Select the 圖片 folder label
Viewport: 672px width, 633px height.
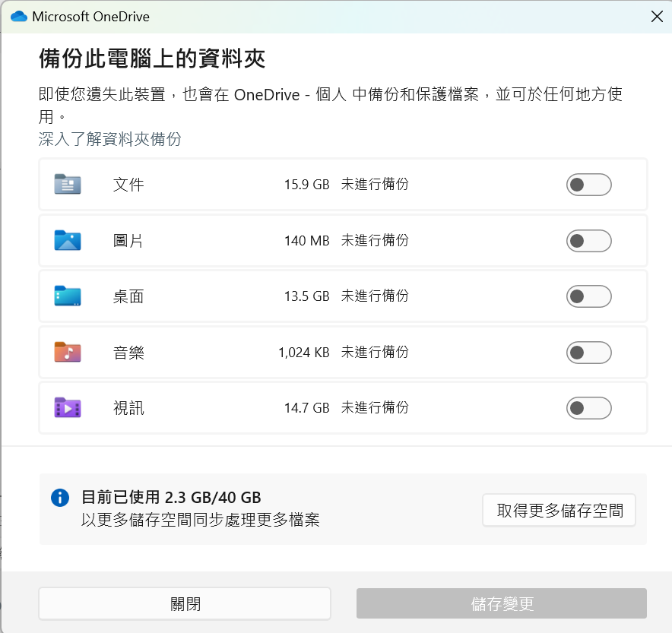[128, 241]
